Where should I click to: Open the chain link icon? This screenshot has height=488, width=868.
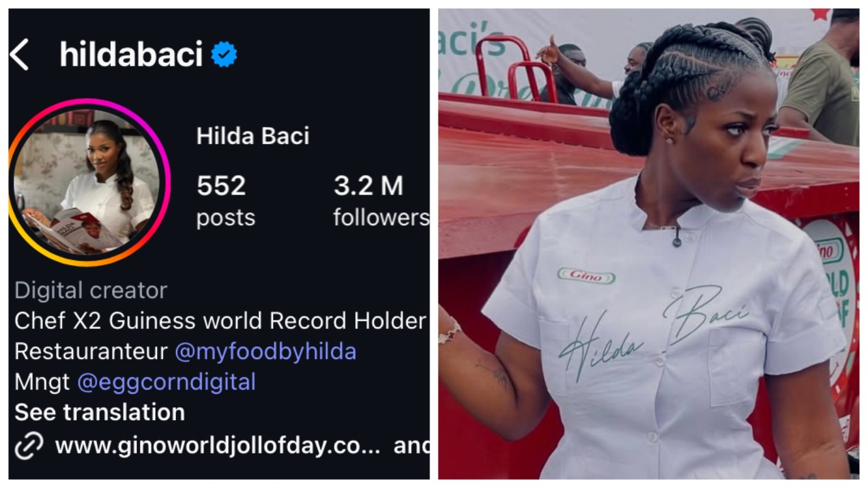(x=29, y=446)
